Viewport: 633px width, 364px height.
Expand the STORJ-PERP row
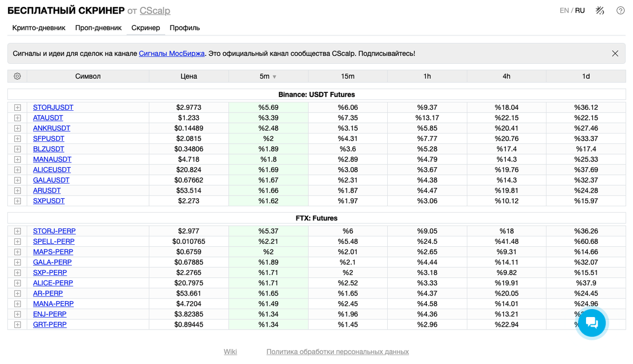17,231
